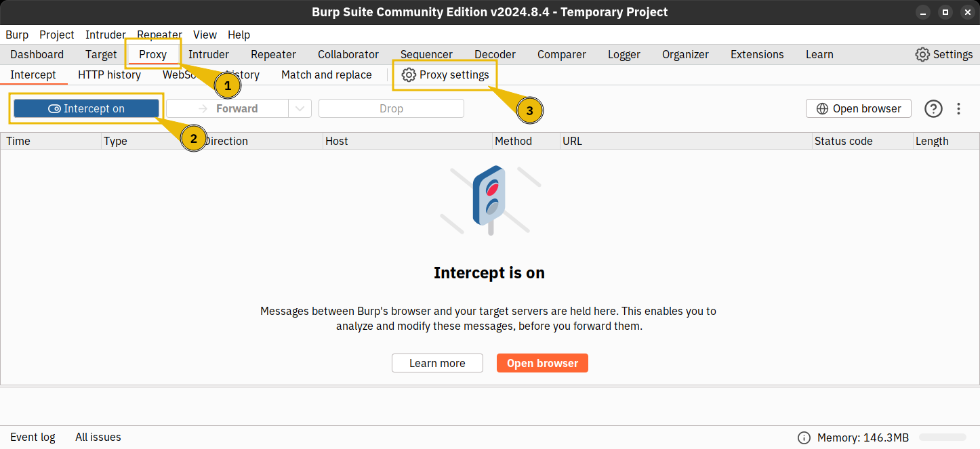
Task: Click the memory usage progress bar
Action: (943, 437)
